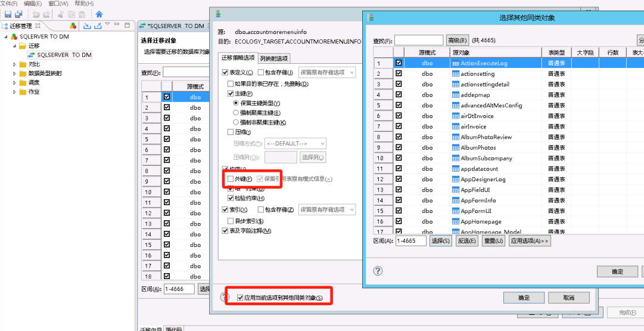Select 强制非聚集主键(K) radio button

(236, 122)
